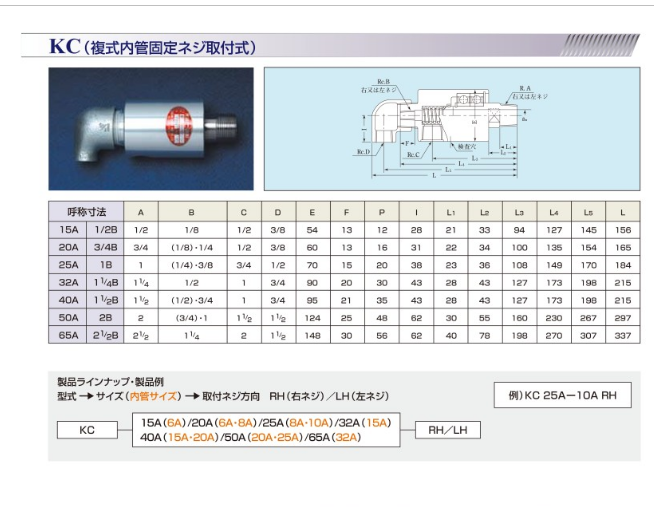Click the L3 value 108
This screenshot has height=507, width=654.
click(x=519, y=265)
